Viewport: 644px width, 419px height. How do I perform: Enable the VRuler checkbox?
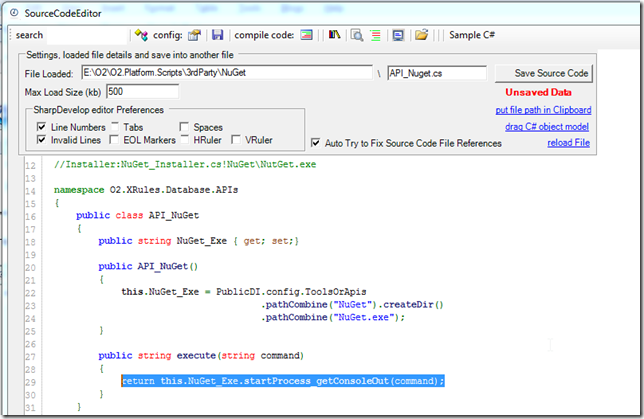(238, 140)
